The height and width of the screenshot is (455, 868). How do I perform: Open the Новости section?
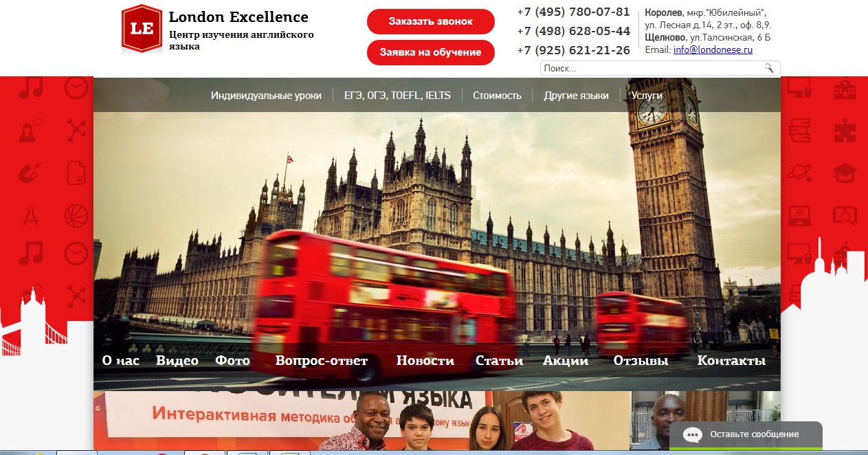(425, 361)
